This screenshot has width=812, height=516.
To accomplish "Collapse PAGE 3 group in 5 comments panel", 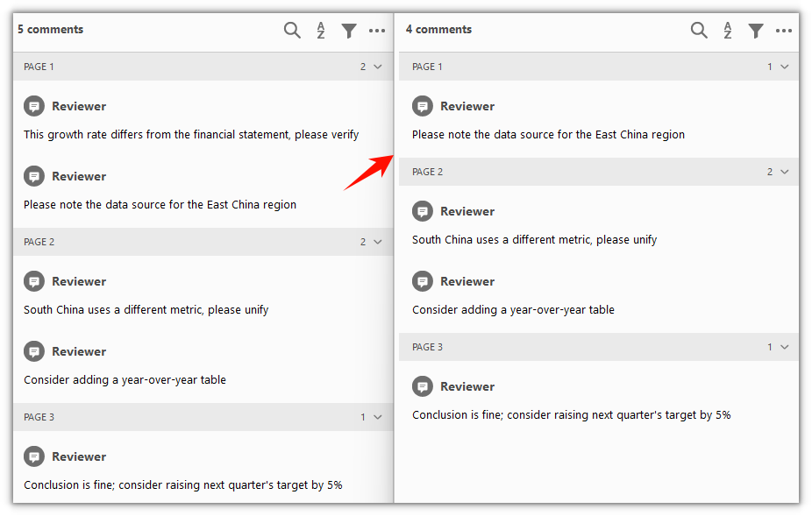I will pos(378,417).
